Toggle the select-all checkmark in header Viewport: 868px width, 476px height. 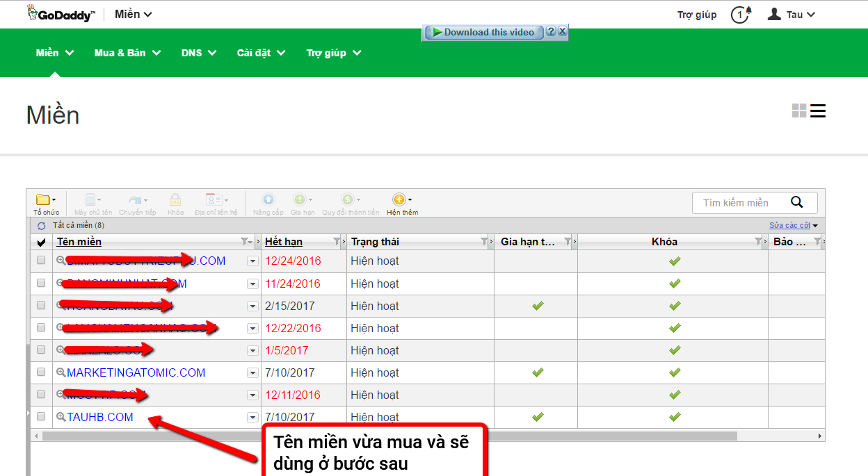tap(41, 242)
